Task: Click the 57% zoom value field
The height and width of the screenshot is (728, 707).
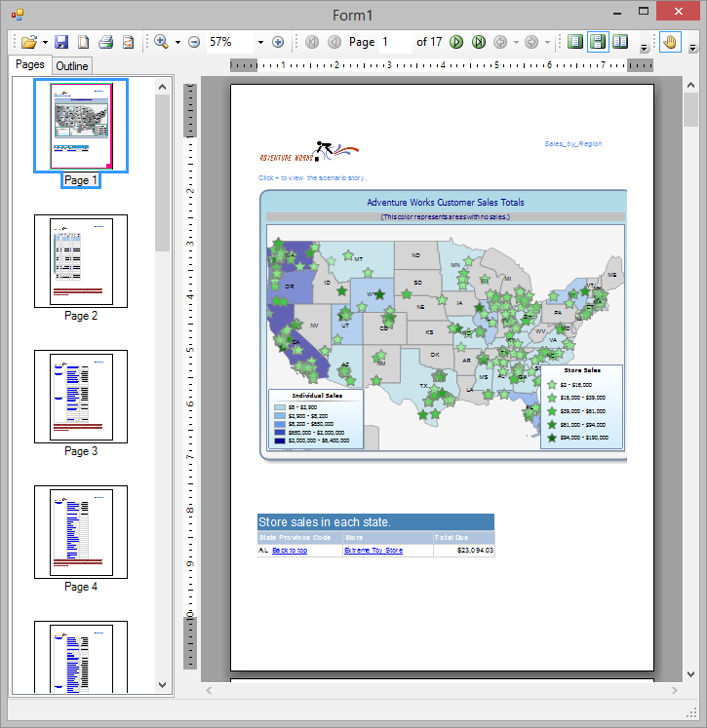Action: click(229, 42)
